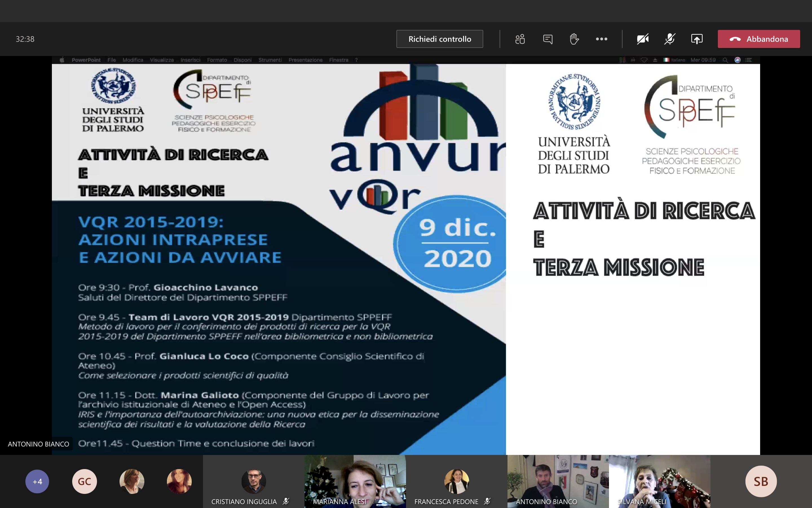Open the Apple menu in shared screen
Screen dimensions: 812x508
click(x=62, y=60)
